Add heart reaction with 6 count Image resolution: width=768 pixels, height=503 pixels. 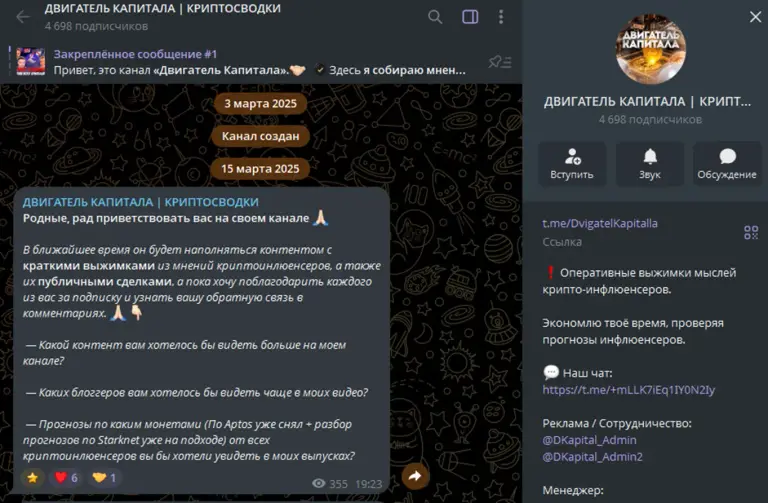point(66,478)
